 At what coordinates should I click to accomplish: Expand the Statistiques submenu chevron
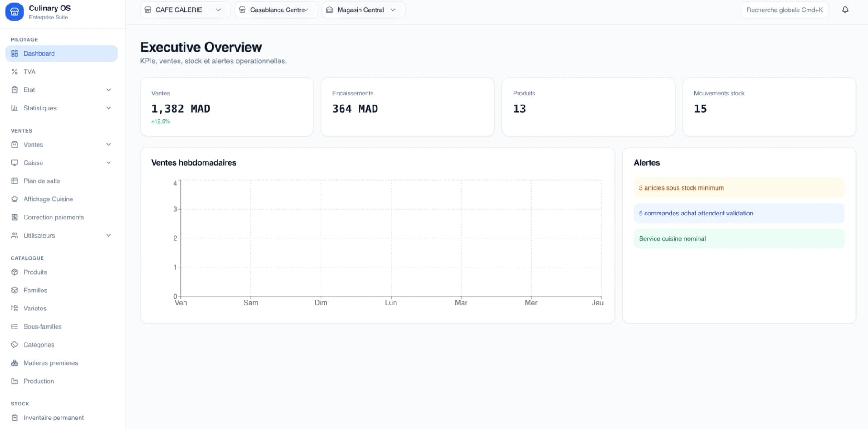tap(108, 108)
